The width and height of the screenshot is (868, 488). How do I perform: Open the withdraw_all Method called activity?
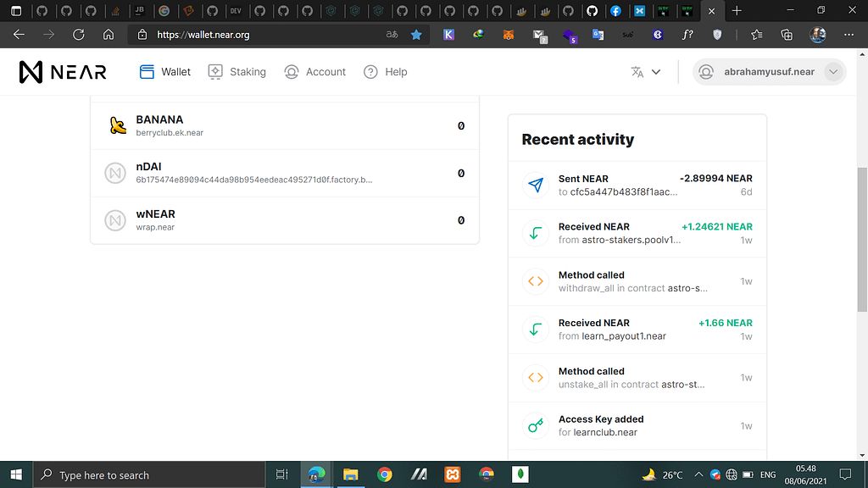(637, 281)
